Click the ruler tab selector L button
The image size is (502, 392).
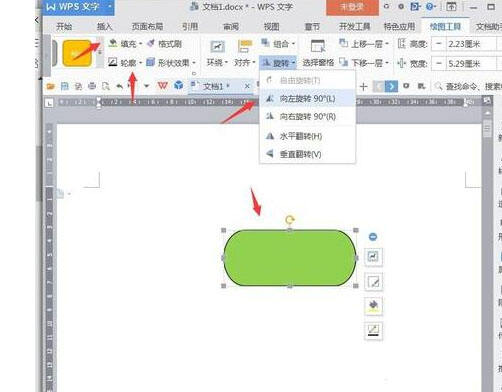49,103
